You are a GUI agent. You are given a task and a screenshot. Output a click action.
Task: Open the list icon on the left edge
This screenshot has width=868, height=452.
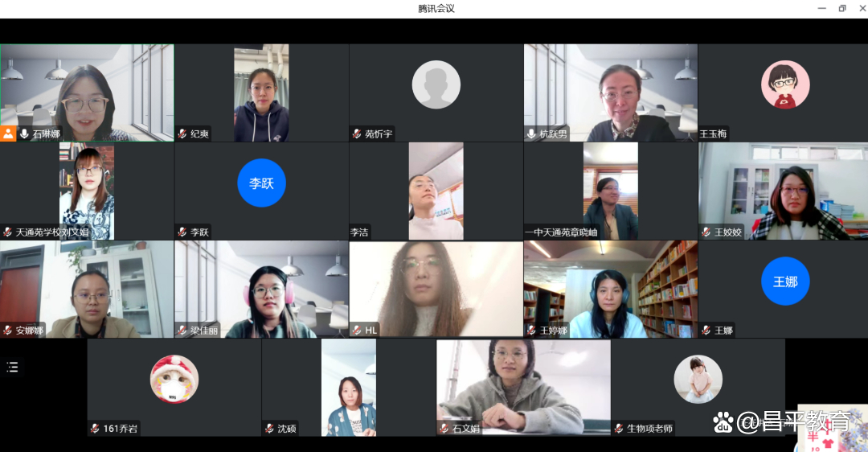[12, 368]
